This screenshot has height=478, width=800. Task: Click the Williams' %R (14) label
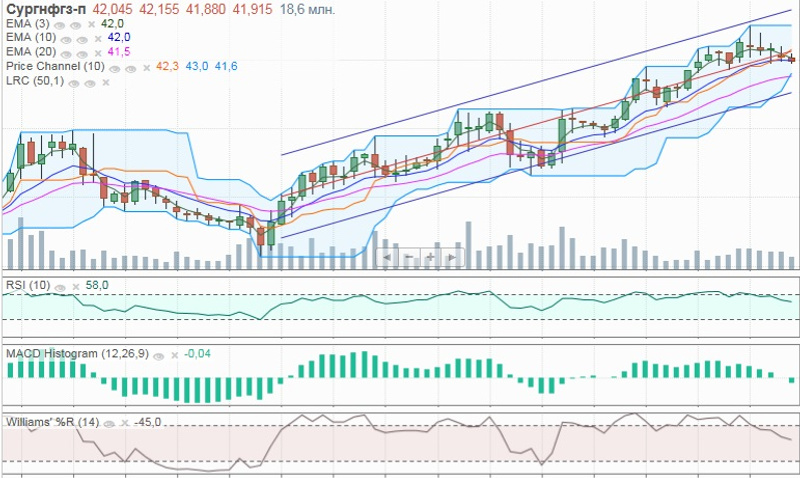[x=53, y=422]
